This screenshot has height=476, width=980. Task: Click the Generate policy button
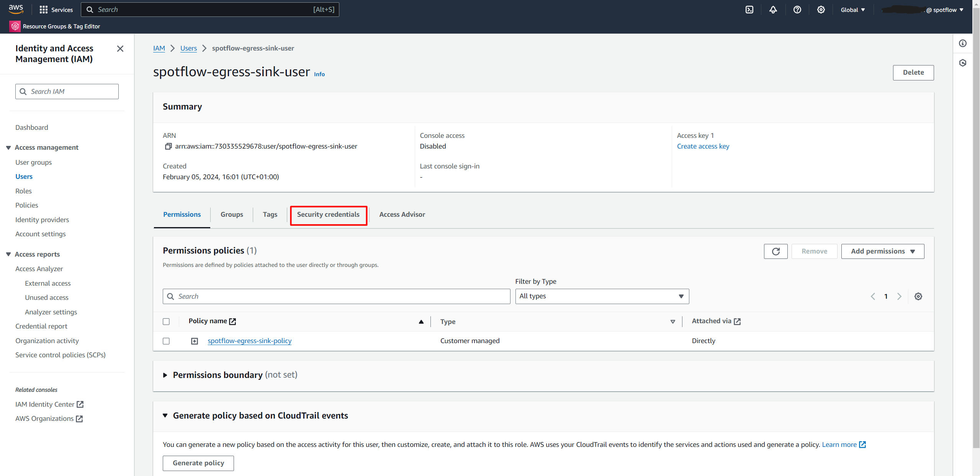[198, 463]
